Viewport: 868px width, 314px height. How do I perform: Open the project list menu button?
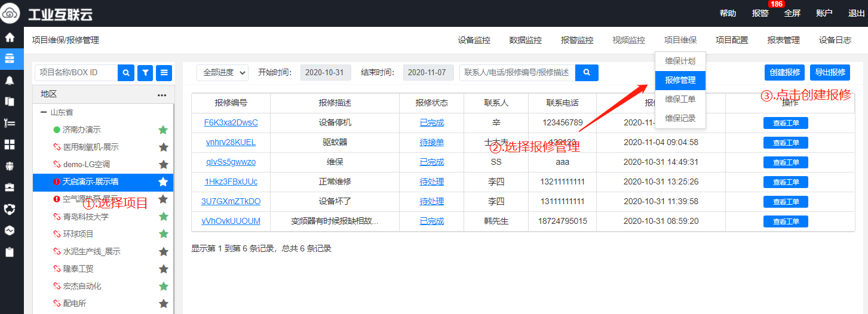pyautogui.click(x=164, y=73)
